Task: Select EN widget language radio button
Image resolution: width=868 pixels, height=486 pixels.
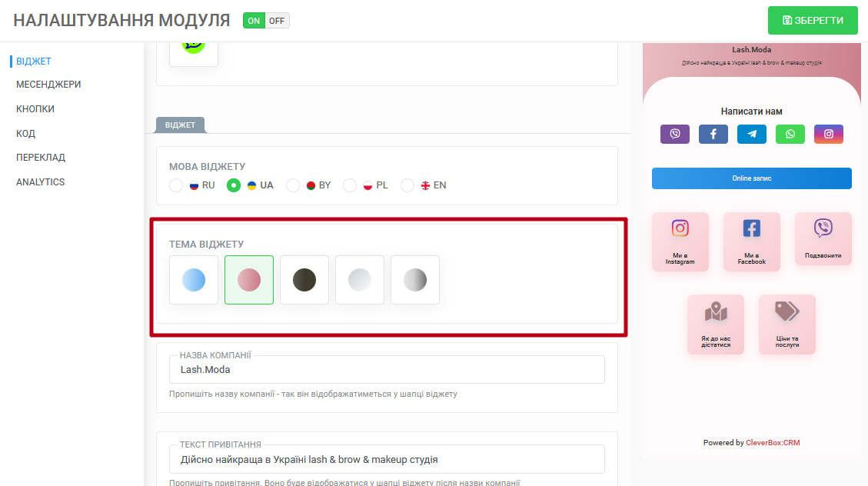Action: (x=407, y=185)
